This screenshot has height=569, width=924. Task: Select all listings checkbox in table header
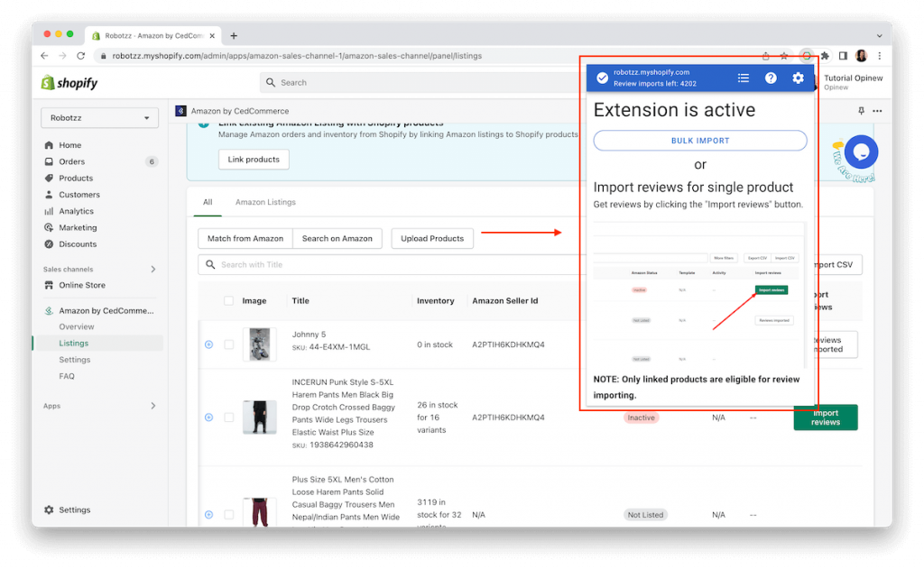(x=228, y=301)
